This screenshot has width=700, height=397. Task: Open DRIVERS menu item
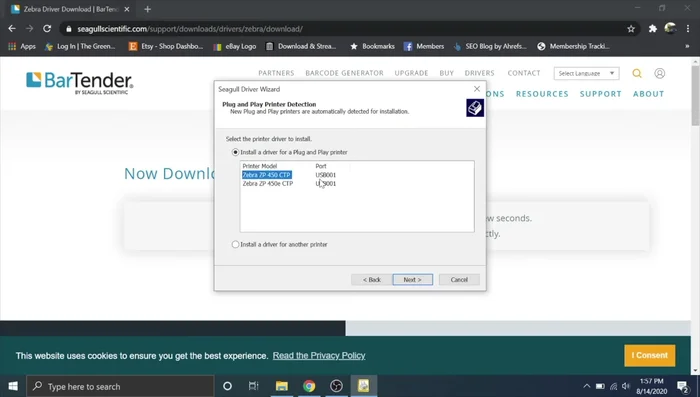(x=479, y=73)
